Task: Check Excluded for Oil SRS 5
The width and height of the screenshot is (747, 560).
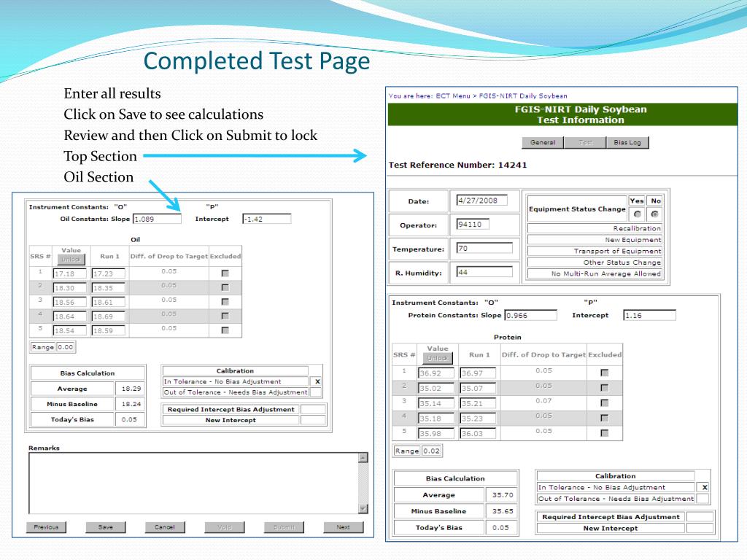Action: [x=225, y=330]
